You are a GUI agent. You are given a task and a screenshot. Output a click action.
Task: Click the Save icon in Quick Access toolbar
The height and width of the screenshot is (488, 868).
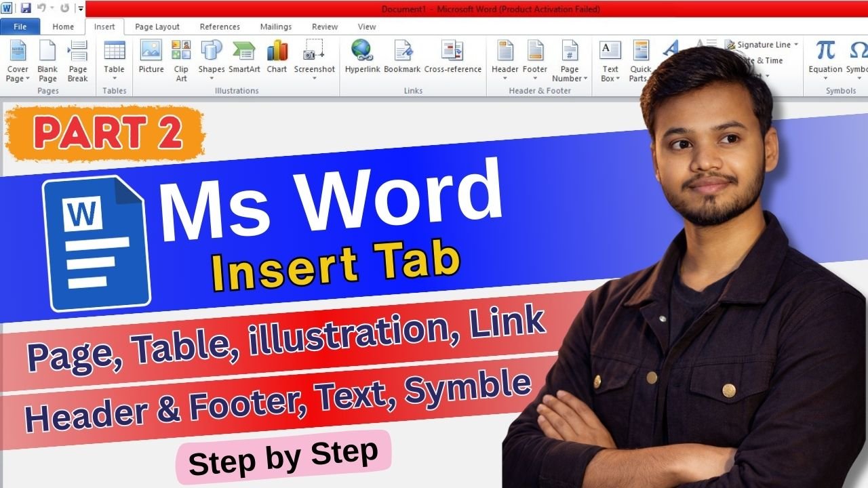point(26,9)
